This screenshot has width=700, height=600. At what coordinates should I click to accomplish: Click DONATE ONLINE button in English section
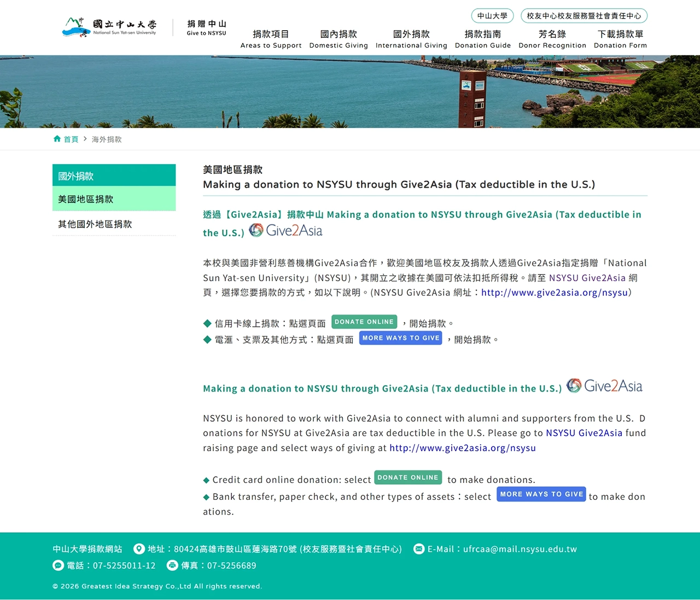coord(408,477)
